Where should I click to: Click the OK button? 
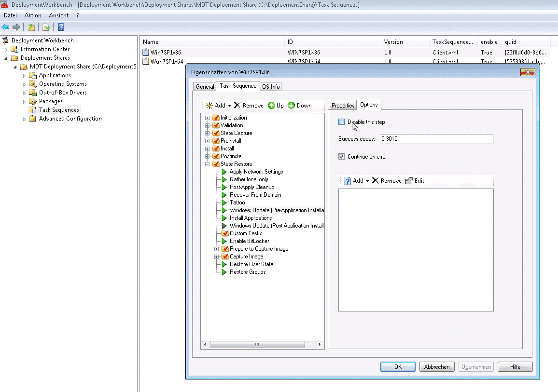[398, 367]
